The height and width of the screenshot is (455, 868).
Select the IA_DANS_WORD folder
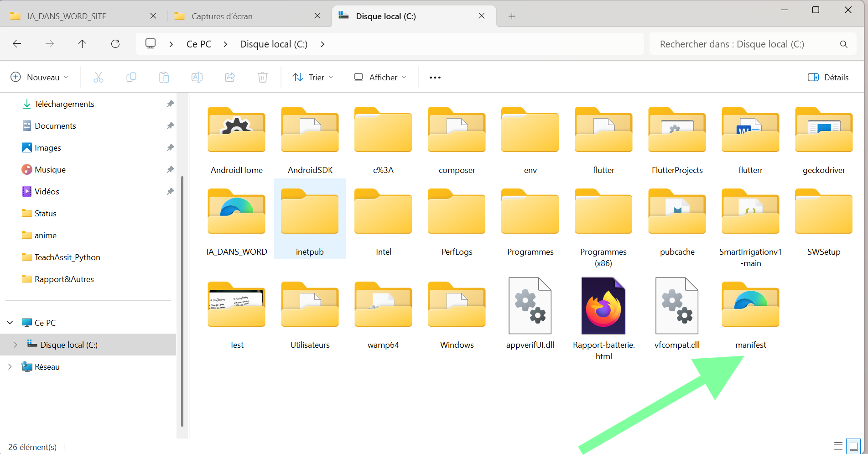[x=237, y=222]
